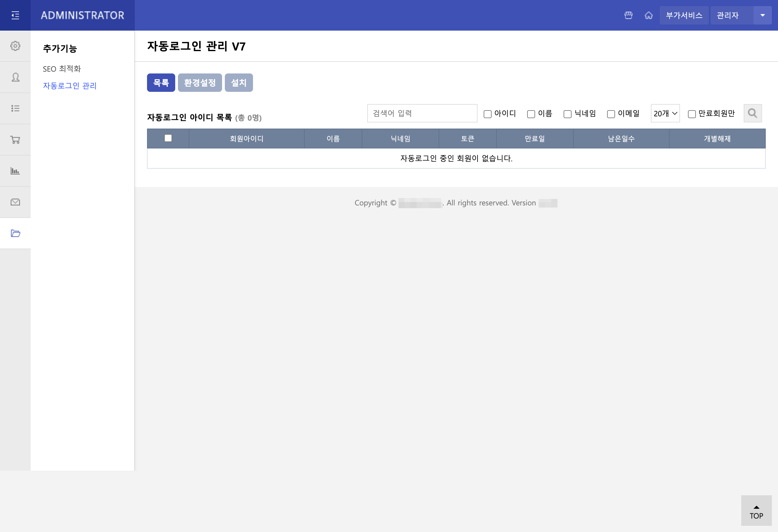Open the statistics bar chart icon

tap(15, 170)
